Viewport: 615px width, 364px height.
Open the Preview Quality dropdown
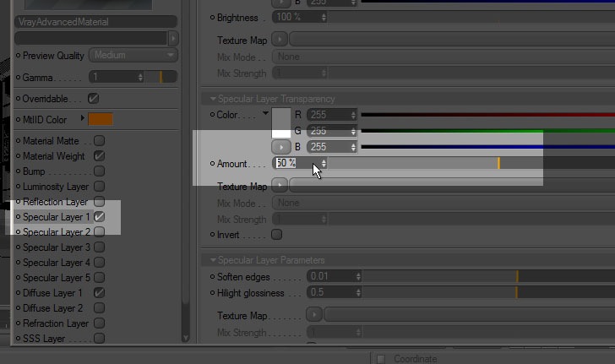pyautogui.click(x=133, y=55)
